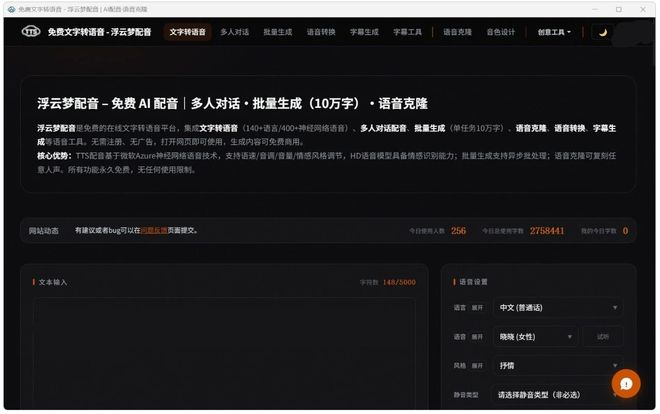Image resolution: width=660 pixels, height=414 pixels.
Task: Click the 免费文字转语音 - 浮云梦配音 site title
Action: [x=99, y=32]
